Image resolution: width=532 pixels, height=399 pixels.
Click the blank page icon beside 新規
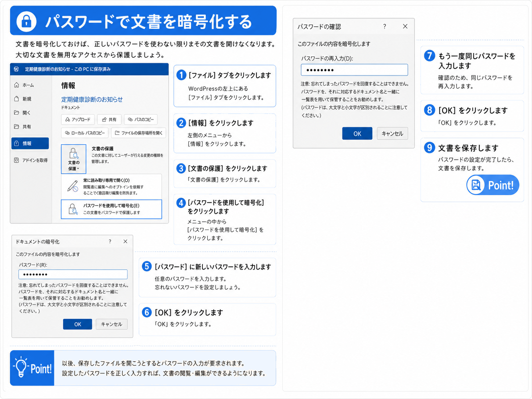(x=17, y=99)
